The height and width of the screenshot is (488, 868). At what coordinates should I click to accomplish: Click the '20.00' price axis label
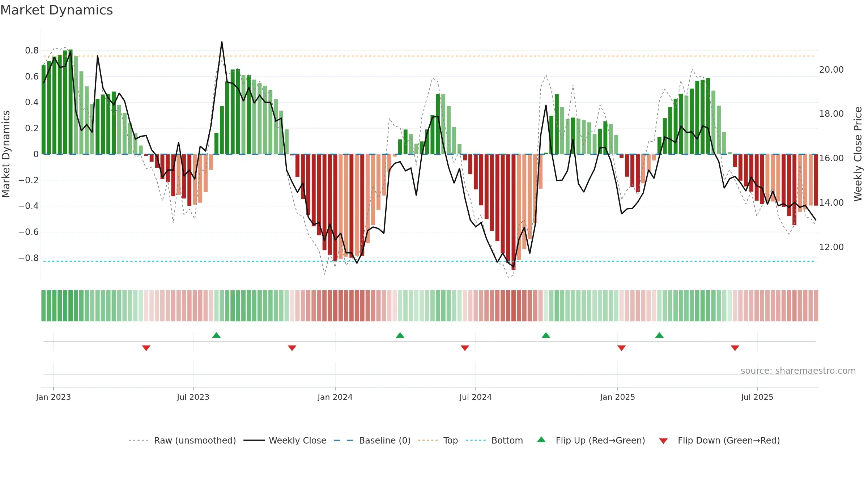tap(831, 70)
